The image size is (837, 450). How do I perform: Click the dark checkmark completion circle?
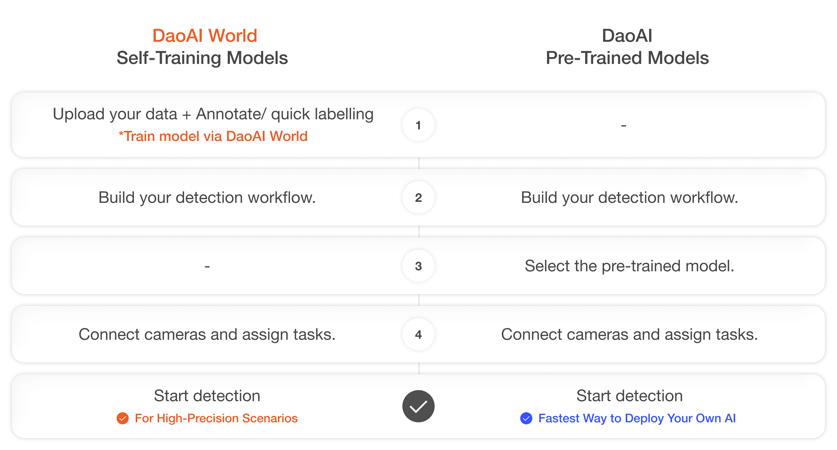418,406
